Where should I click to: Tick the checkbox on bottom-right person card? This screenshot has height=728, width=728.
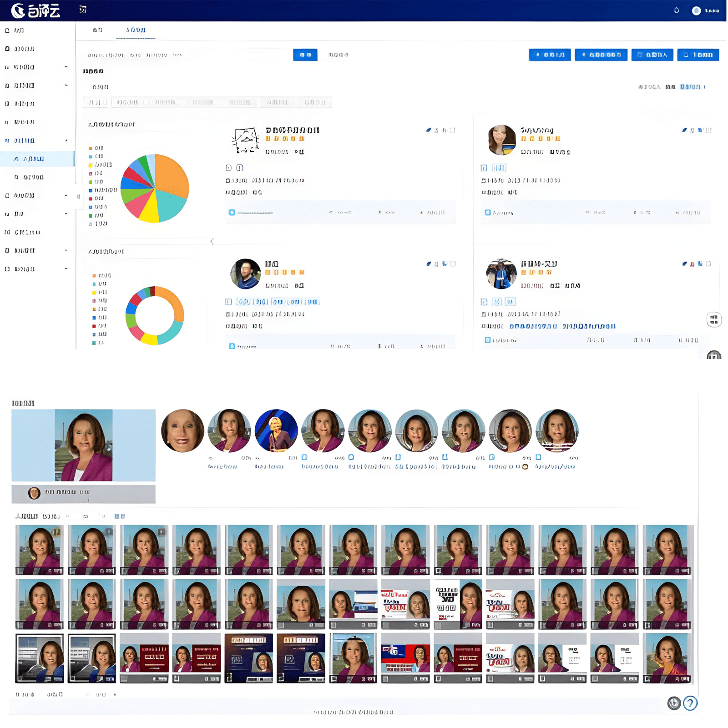point(708,264)
